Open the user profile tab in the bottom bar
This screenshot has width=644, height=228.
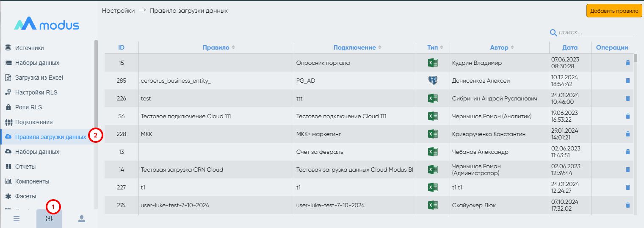click(82, 219)
